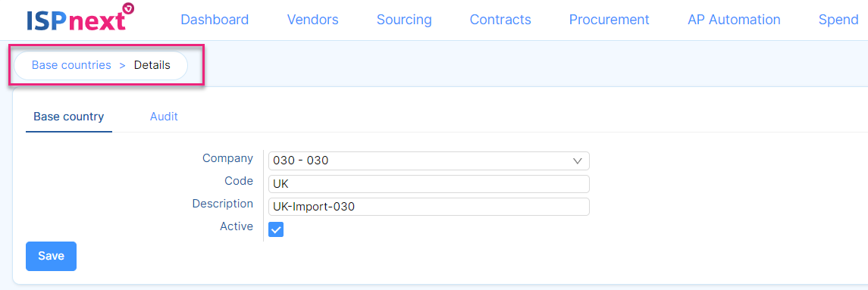
Task: Open the Contracts menu
Action: [500, 20]
